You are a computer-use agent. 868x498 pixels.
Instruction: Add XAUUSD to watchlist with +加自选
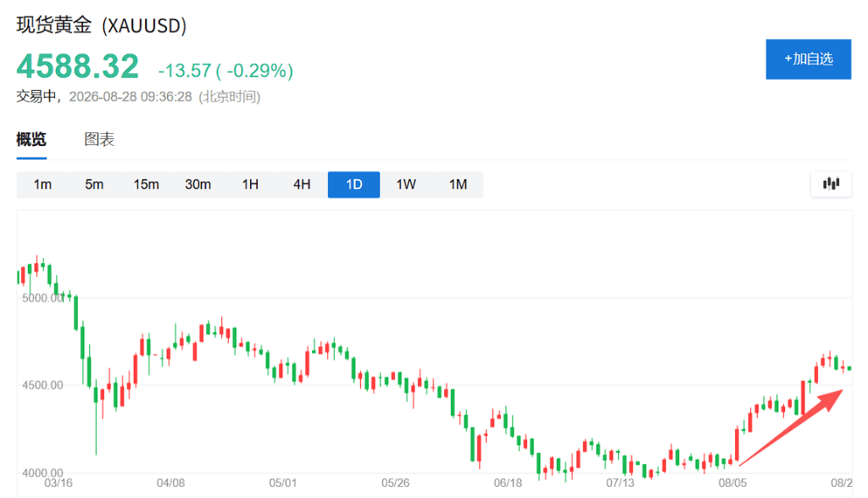808,59
